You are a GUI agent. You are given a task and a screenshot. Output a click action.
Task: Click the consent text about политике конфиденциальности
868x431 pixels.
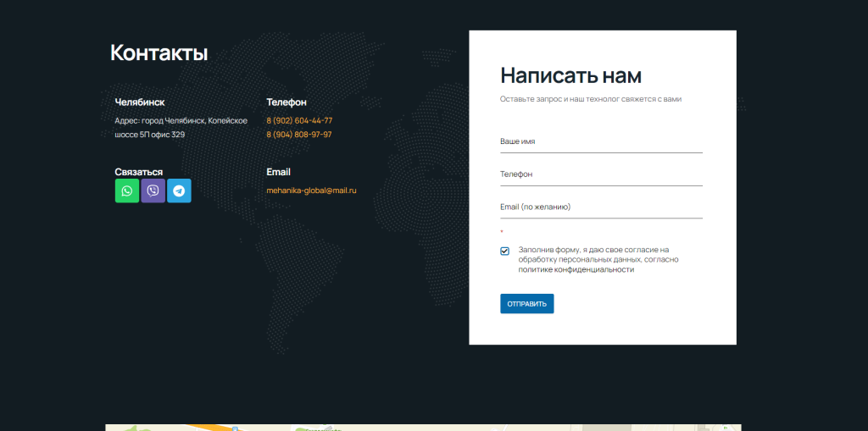click(598, 260)
